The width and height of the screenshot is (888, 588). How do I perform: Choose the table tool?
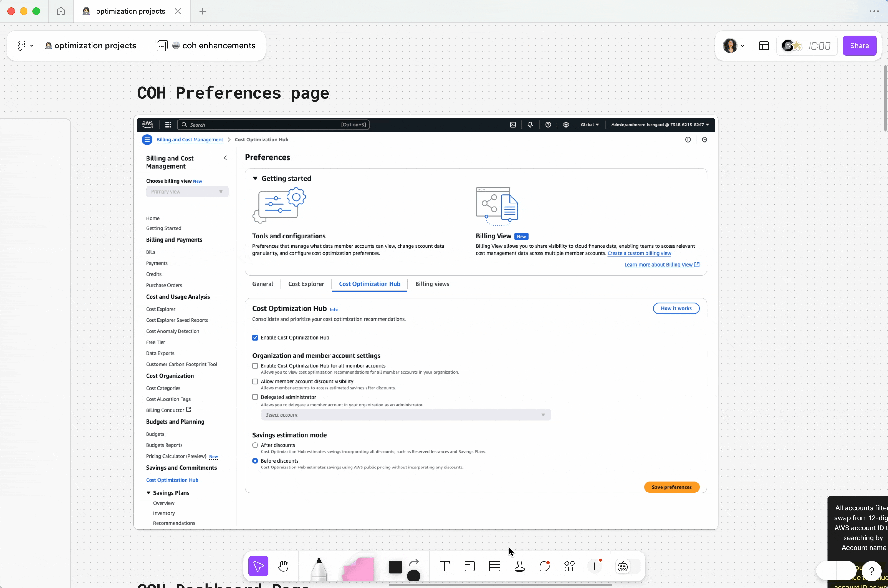494,566
